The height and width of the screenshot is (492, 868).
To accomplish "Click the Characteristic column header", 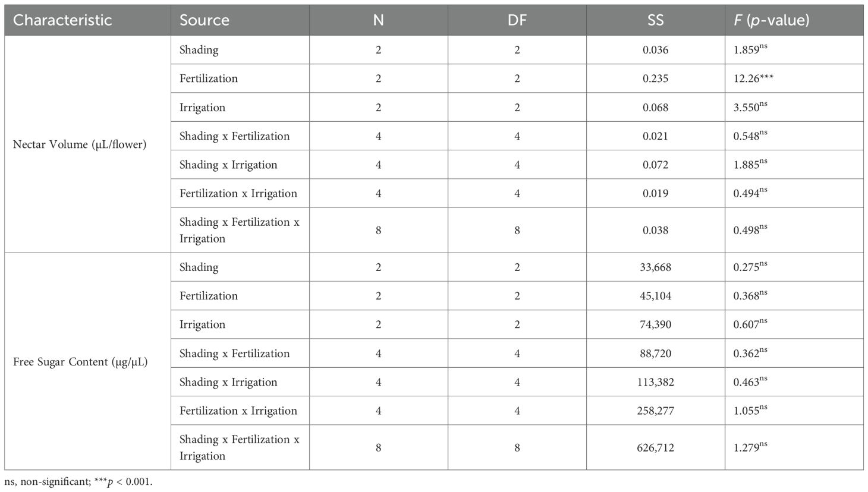I will tap(62, 20).
